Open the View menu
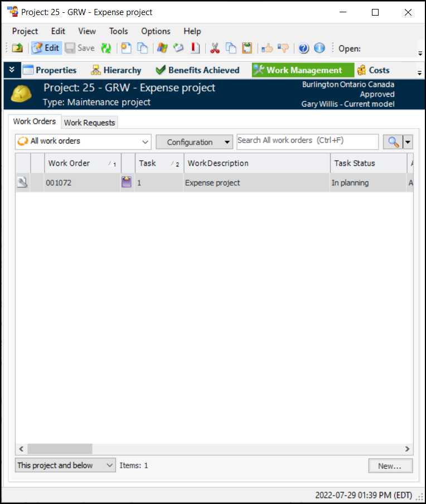This screenshot has width=426, height=504. click(x=87, y=31)
